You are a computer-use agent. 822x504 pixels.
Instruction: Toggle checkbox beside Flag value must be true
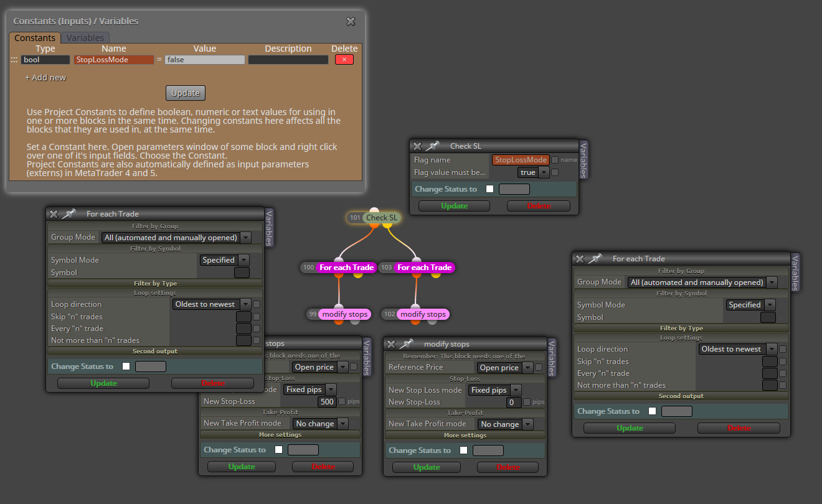pos(555,172)
